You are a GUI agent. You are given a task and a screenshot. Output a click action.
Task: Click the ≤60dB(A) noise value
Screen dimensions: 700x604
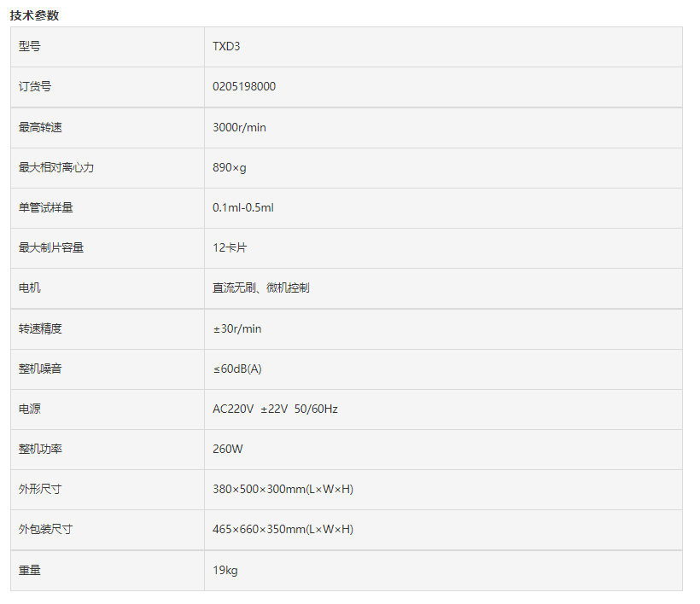pyautogui.click(x=236, y=369)
